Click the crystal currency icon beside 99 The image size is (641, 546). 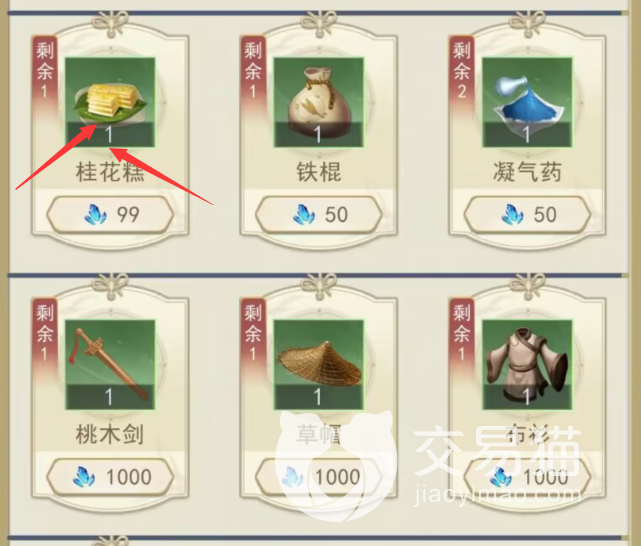point(95,215)
